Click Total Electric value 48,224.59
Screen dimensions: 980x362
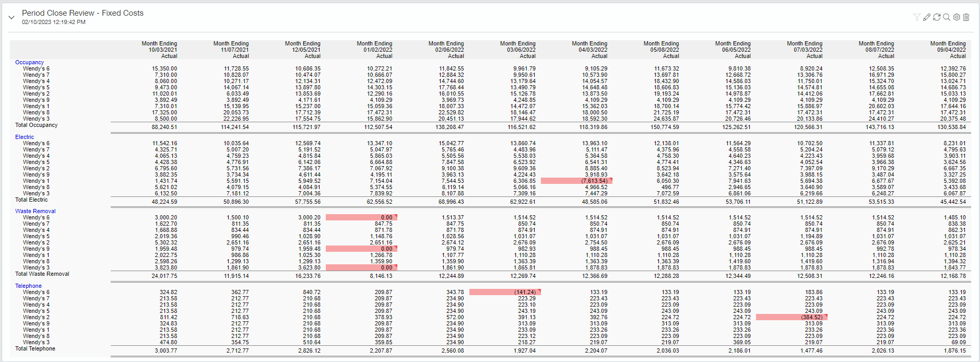pyautogui.click(x=164, y=202)
